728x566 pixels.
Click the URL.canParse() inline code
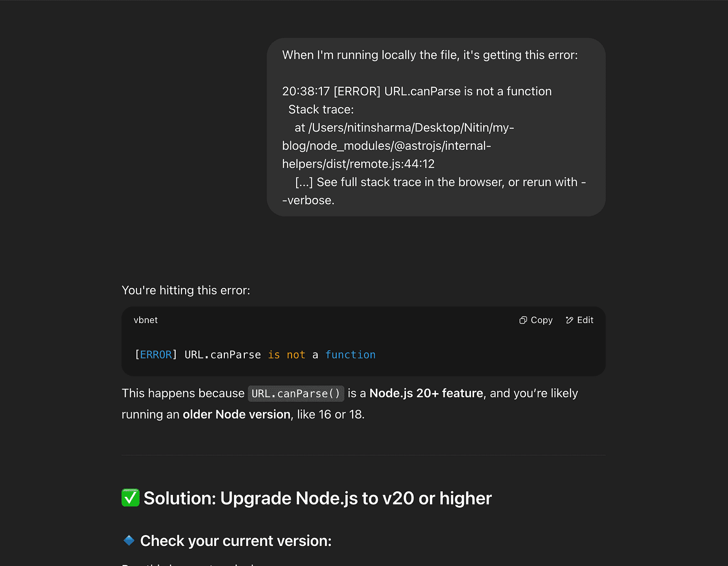pyautogui.click(x=296, y=394)
